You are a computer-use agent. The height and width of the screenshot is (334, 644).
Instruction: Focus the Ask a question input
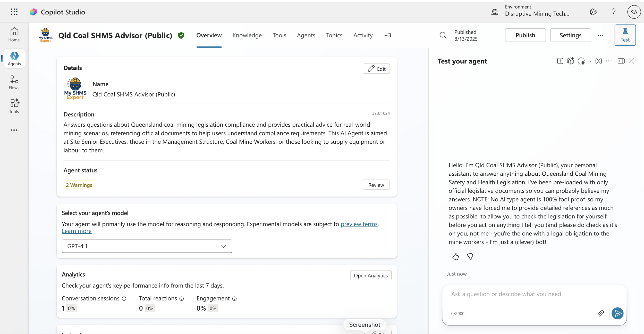(534, 294)
